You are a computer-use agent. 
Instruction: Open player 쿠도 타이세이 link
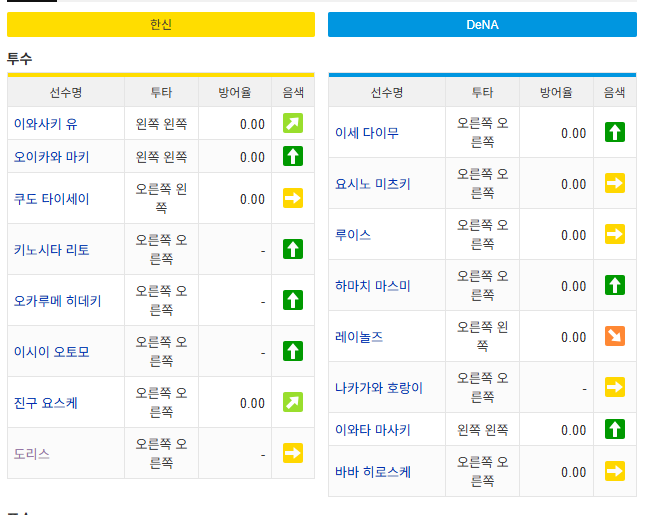pyautogui.click(x=51, y=199)
